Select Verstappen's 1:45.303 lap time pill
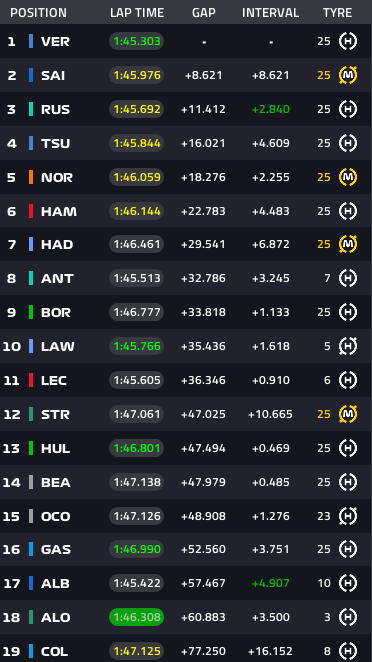The image size is (372, 662). 136,41
